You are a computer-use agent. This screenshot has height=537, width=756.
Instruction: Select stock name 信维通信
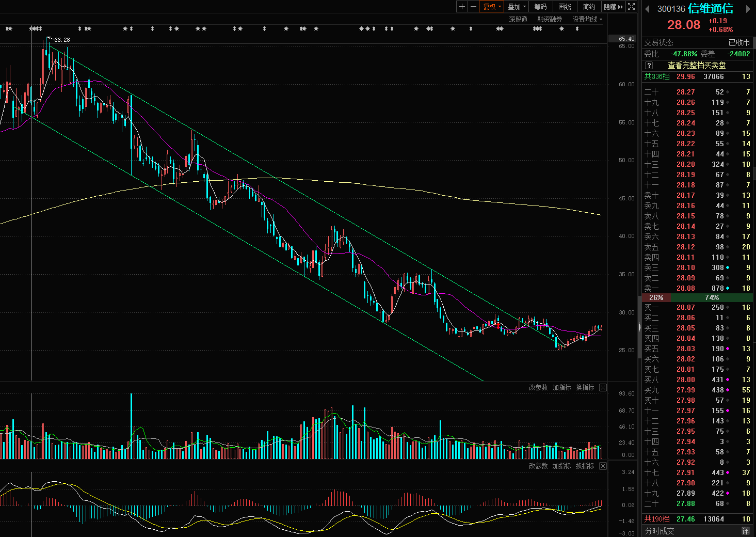point(711,8)
